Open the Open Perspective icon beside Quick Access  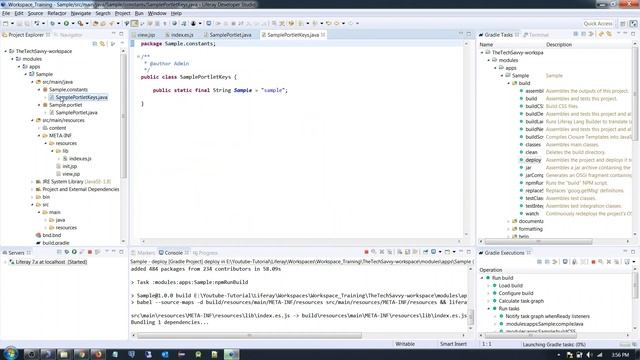623,24
